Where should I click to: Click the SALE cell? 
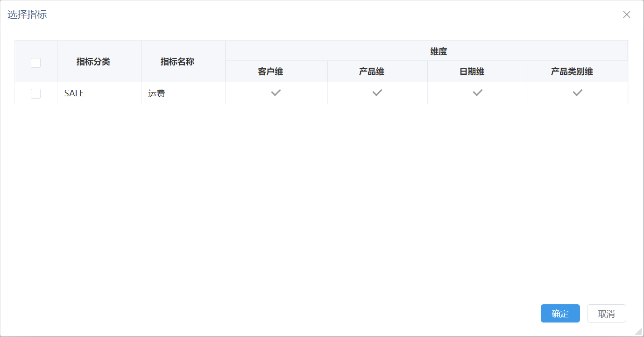click(x=99, y=93)
